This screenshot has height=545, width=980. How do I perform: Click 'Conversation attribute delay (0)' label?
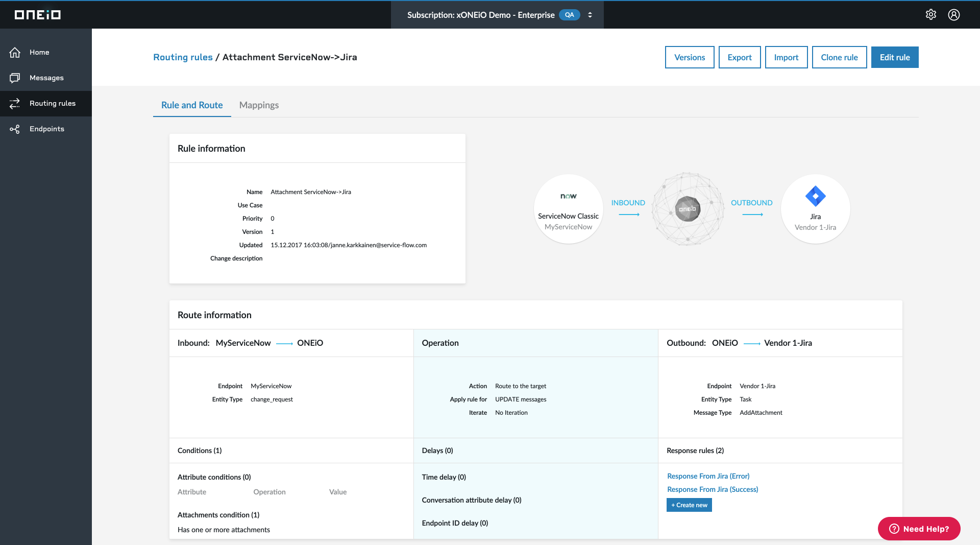(472, 500)
